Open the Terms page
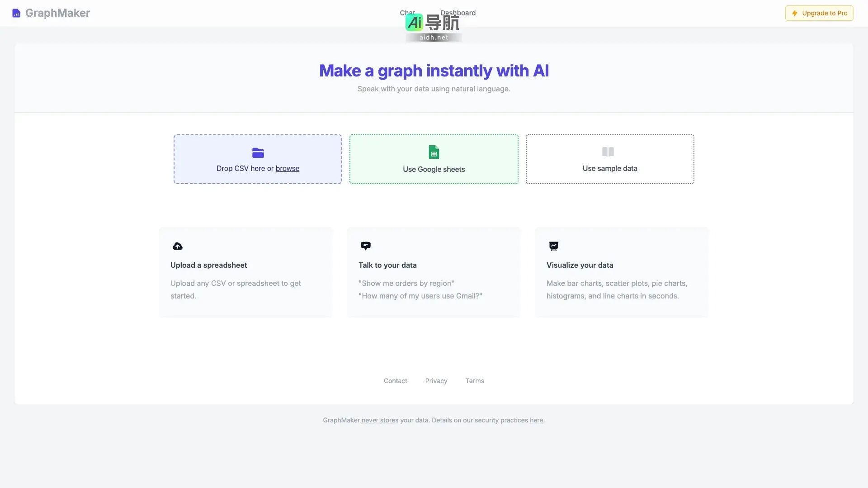Image resolution: width=868 pixels, height=488 pixels. coord(475,381)
